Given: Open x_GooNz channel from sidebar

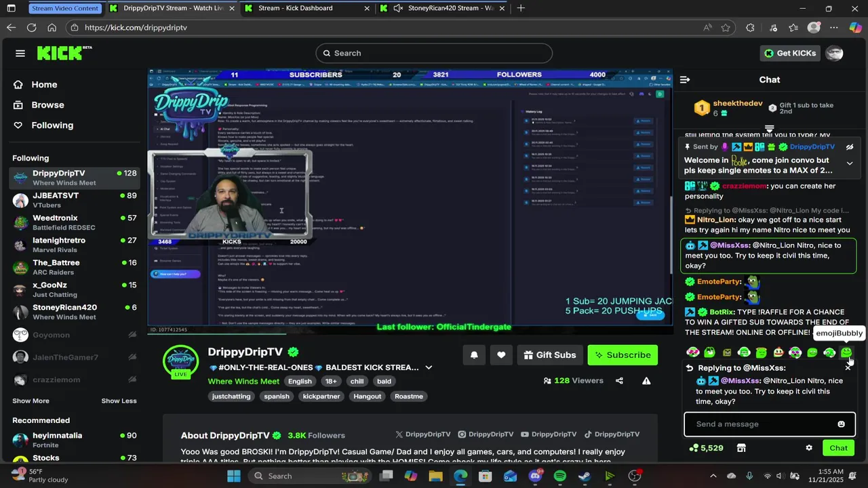Looking at the screenshot, I should [x=75, y=289].
